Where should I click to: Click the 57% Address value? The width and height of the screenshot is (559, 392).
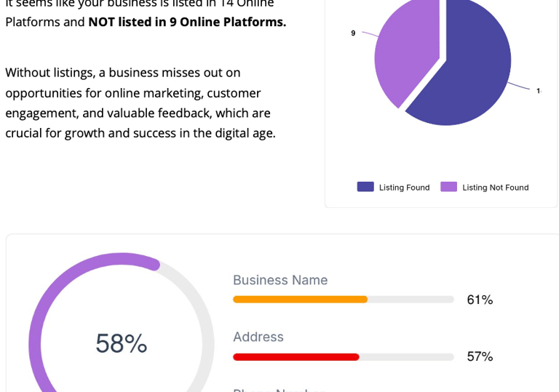click(x=480, y=356)
